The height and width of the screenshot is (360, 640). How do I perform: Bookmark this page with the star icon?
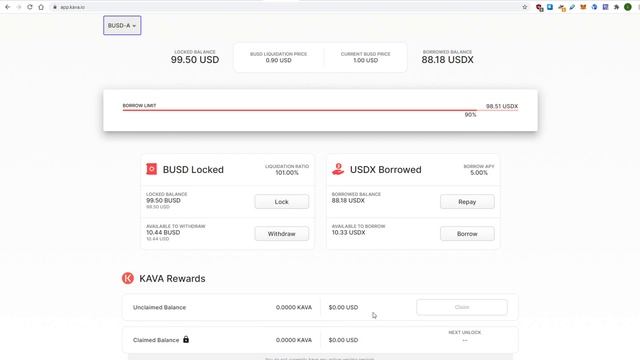(525, 7)
